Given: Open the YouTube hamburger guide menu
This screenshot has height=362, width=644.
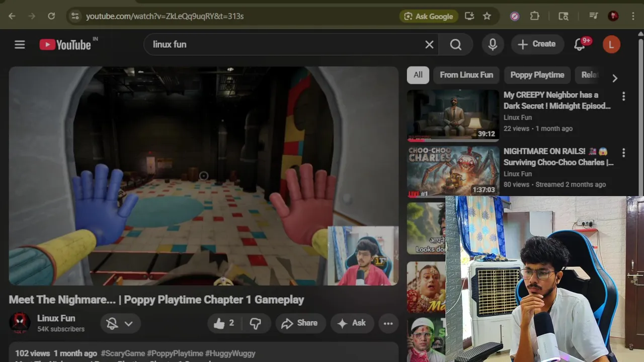Looking at the screenshot, I should click(20, 45).
